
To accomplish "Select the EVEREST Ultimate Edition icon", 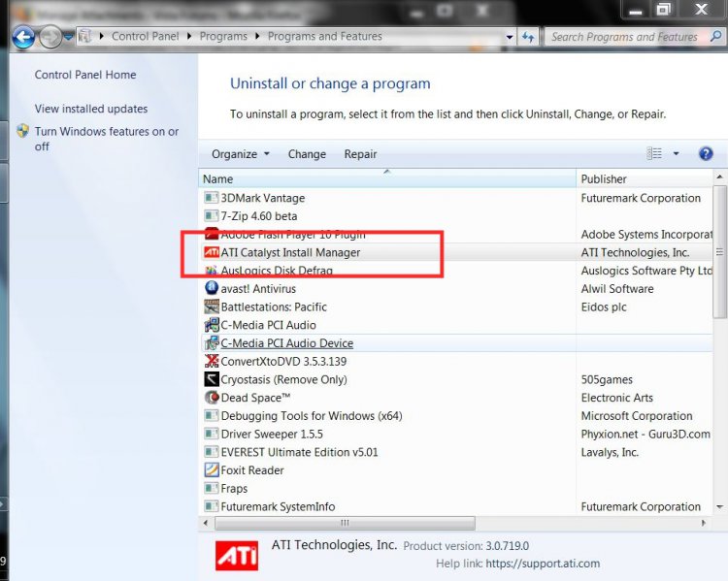I will pyautogui.click(x=212, y=452).
